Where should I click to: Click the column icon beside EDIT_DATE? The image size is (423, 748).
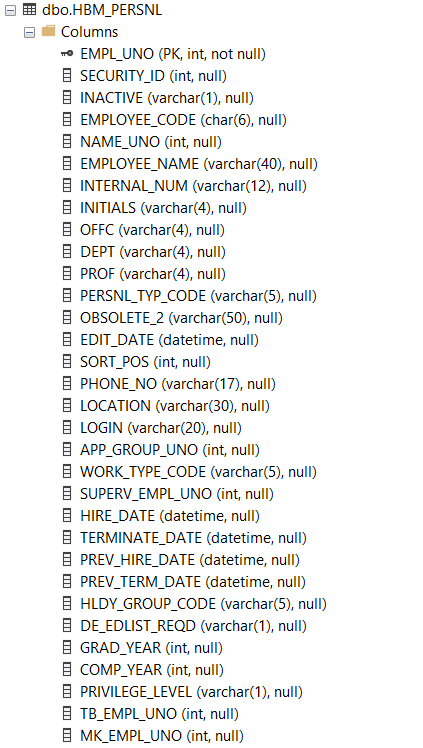[x=67, y=340]
